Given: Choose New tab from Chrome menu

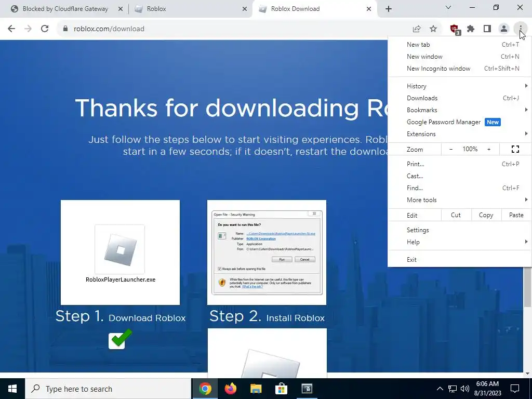Looking at the screenshot, I should pos(459,45).
